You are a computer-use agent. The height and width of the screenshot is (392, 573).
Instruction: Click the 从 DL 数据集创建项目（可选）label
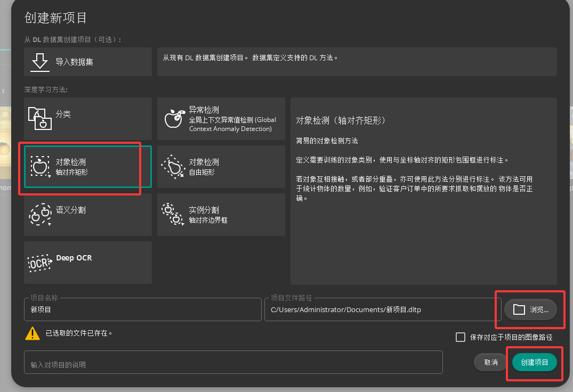(x=72, y=39)
